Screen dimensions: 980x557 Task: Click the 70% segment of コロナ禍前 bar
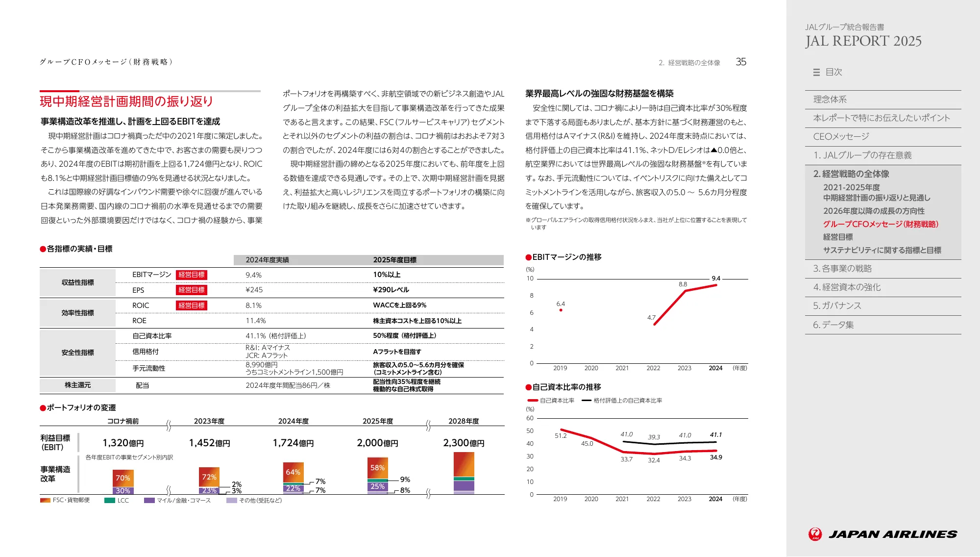[123, 478]
